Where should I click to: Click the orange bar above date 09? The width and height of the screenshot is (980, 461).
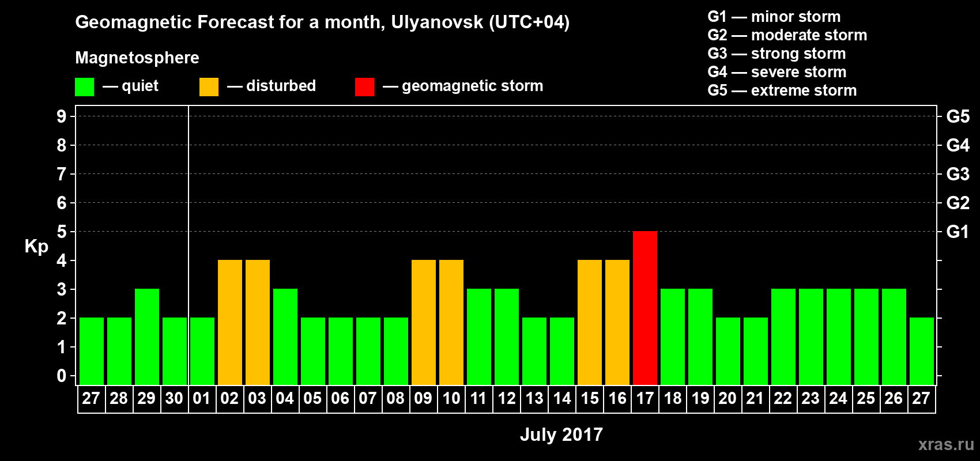click(424, 322)
